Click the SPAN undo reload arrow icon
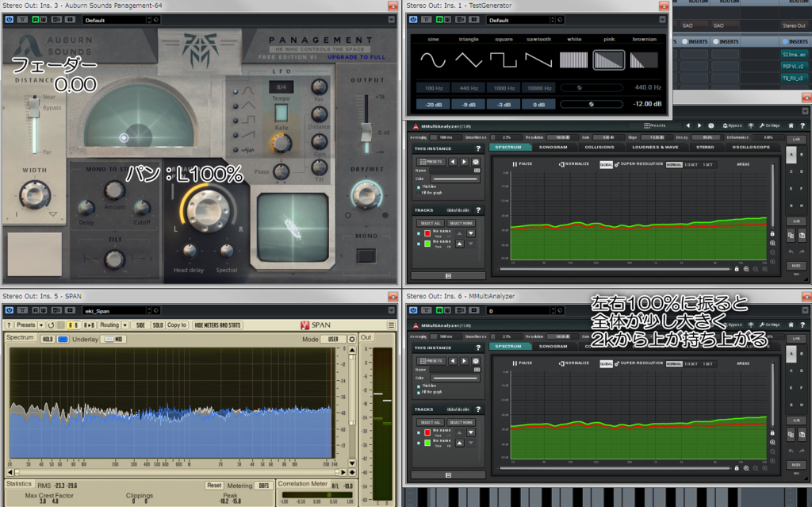The height and width of the screenshot is (507, 812). (51, 325)
